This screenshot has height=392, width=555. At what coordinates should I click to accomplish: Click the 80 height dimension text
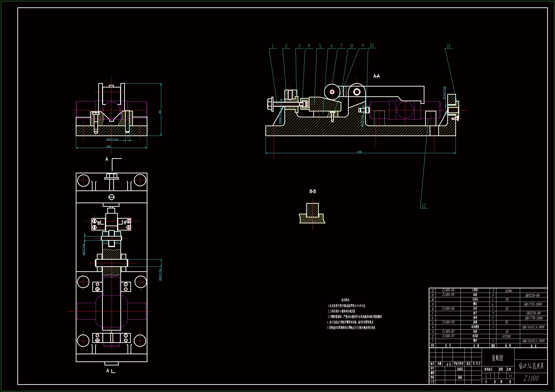coord(160,112)
